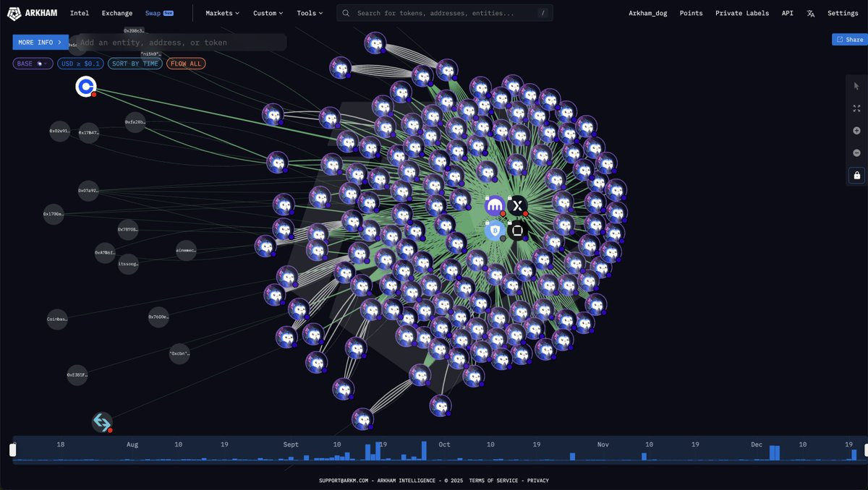
Task: Zoom in with the plus icon
Action: point(856,131)
